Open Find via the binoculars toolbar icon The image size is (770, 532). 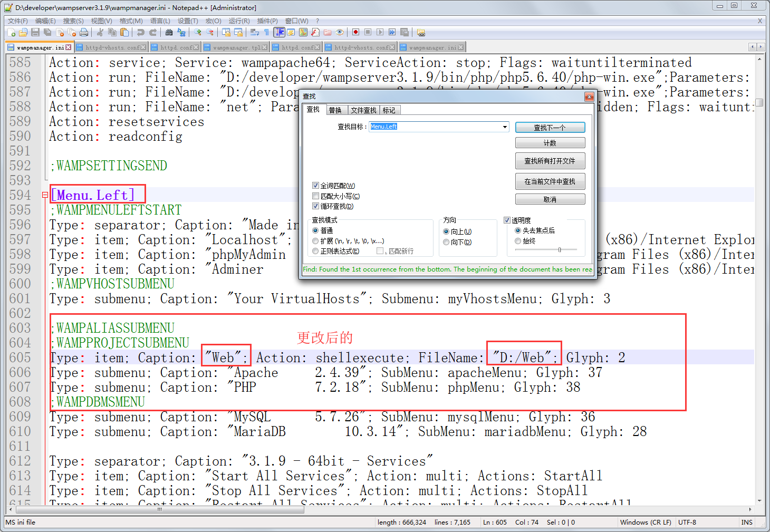pos(169,33)
